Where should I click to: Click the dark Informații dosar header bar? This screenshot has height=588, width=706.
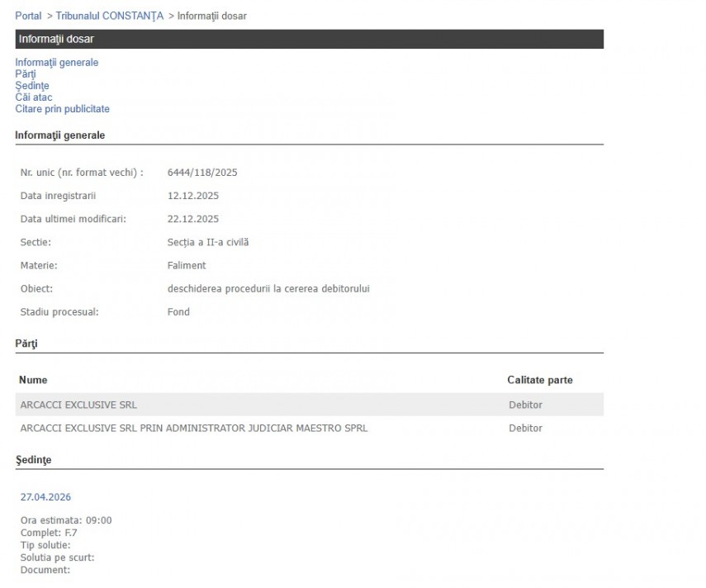(x=309, y=39)
